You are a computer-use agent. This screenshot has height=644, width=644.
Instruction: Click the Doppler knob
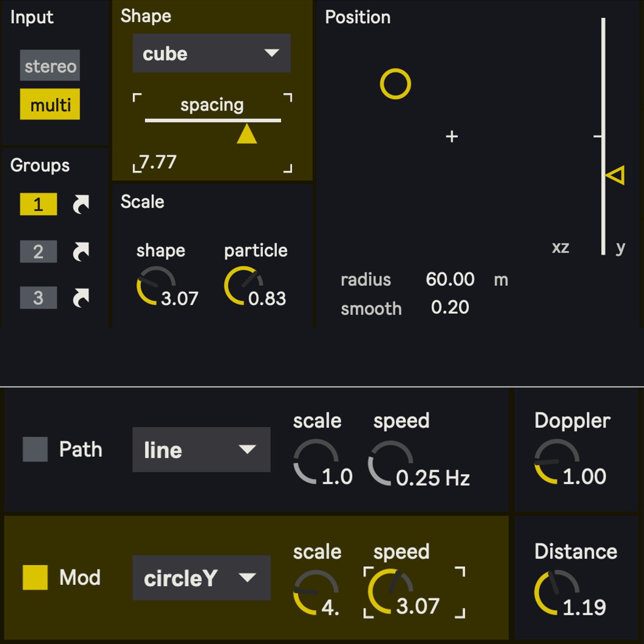[x=556, y=461]
